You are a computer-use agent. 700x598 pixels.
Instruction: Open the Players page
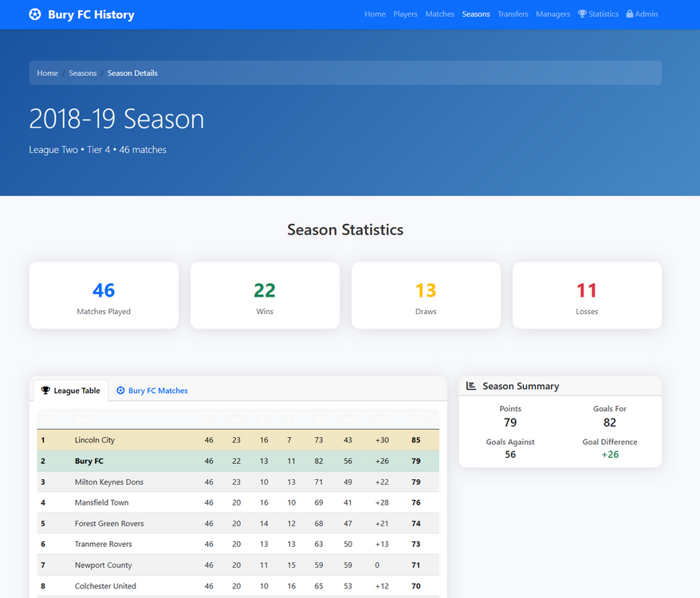(x=405, y=14)
